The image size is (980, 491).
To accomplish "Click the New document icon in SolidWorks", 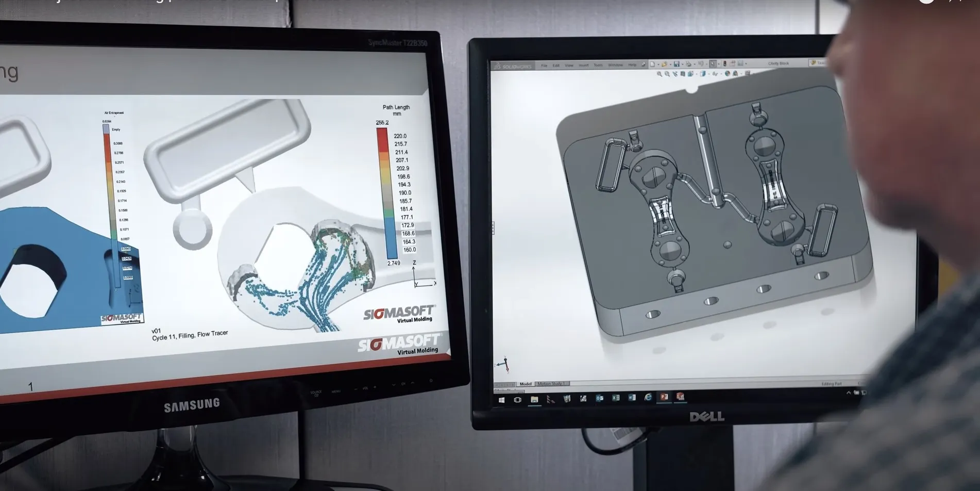I will [652, 64].
